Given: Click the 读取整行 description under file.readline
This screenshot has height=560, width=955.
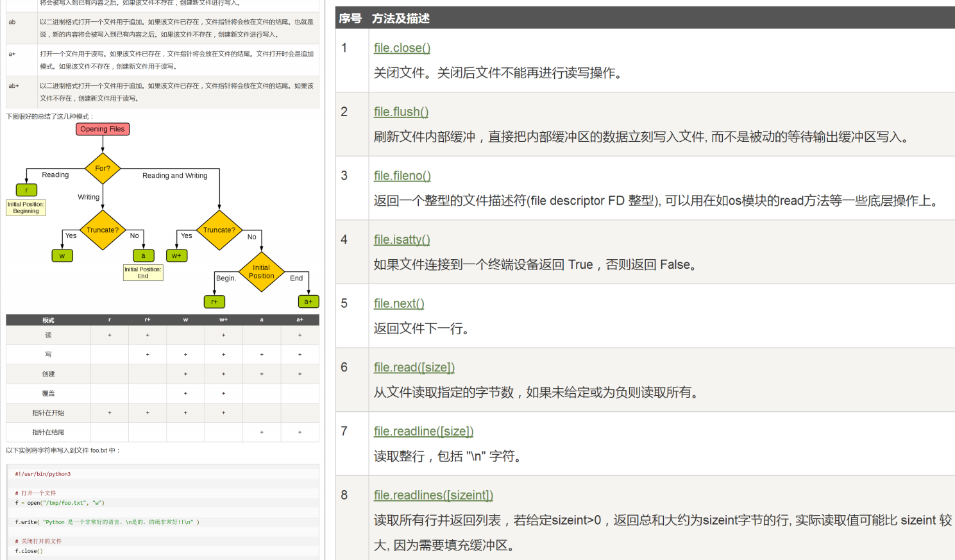Looking at the screenshot, I should point(449,456).
